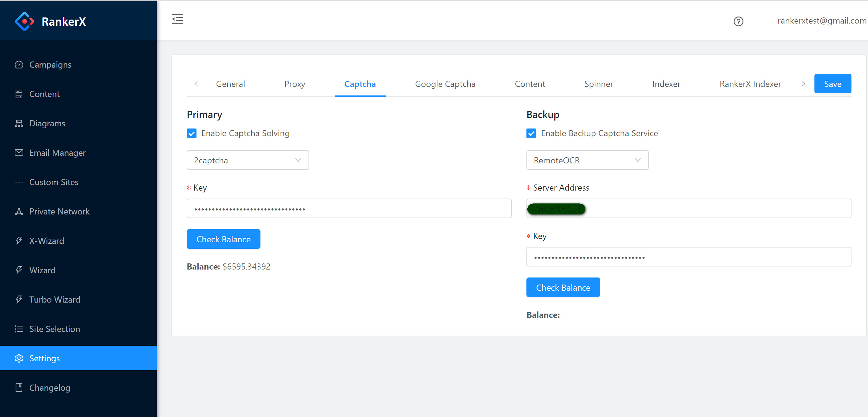868x417 pixels.
Task: Click the balance value $6595.34392
Action: 246,266
